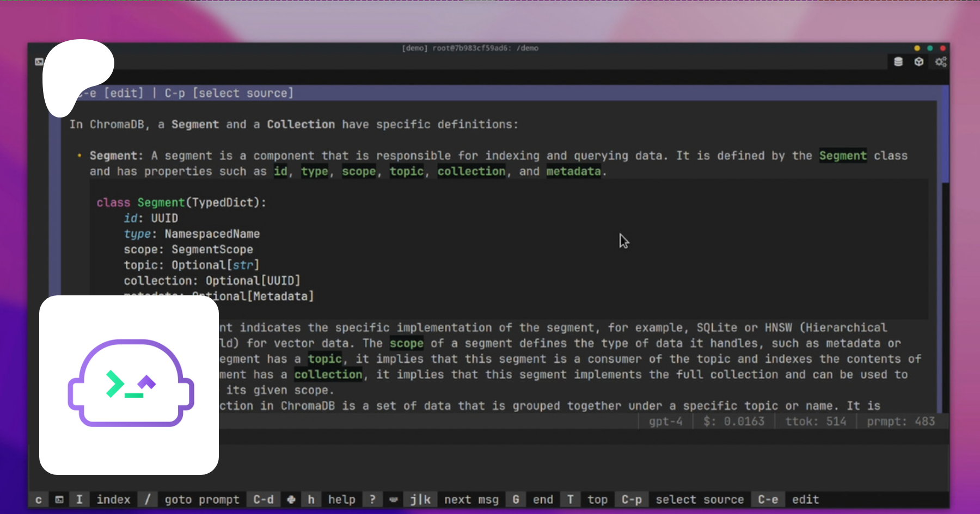Image resolution: width=980 pixels, height=514 pixels.
Task: Click the gpt-4 model status label
Action: coord(665,422)
